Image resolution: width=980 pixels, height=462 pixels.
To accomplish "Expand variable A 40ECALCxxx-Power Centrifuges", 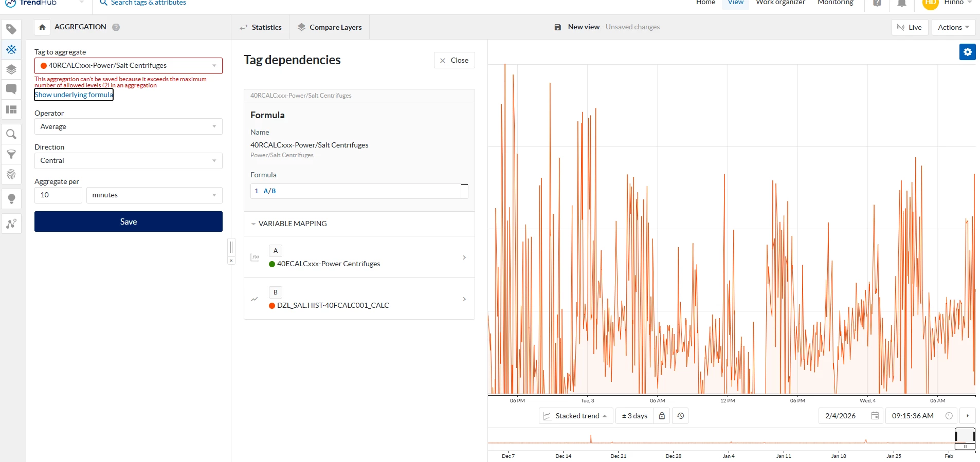I will point(359,257).
